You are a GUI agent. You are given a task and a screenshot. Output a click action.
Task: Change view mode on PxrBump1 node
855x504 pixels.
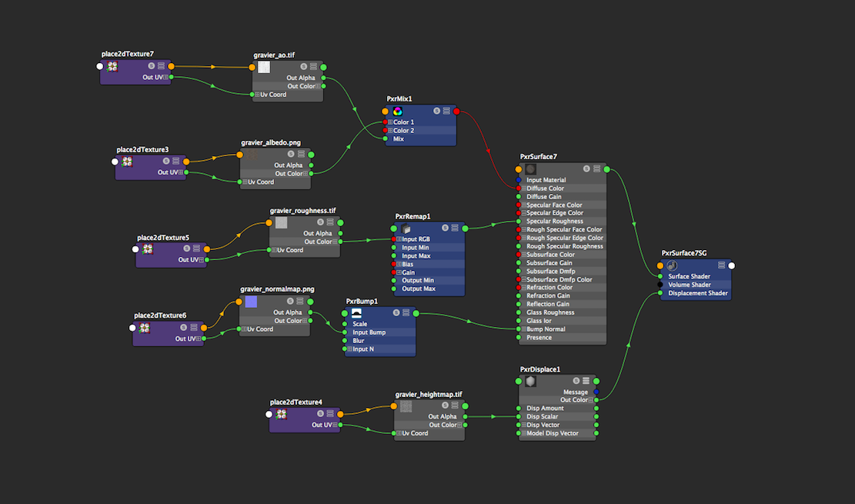tap(406, 313)
